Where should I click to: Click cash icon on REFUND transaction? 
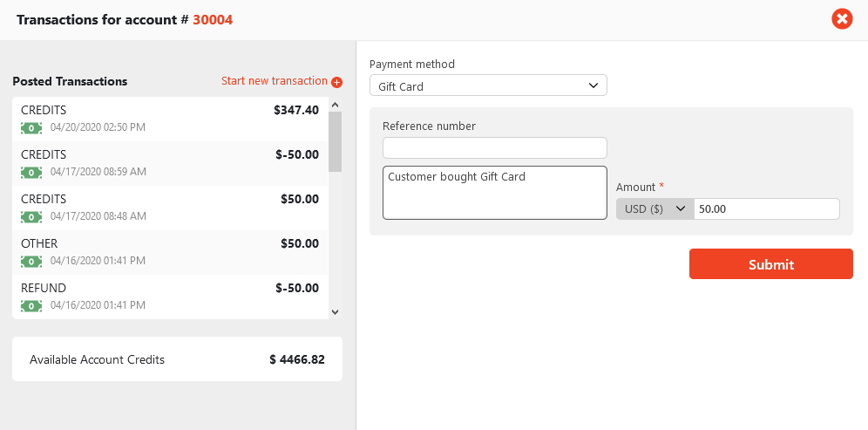[31, 305]
